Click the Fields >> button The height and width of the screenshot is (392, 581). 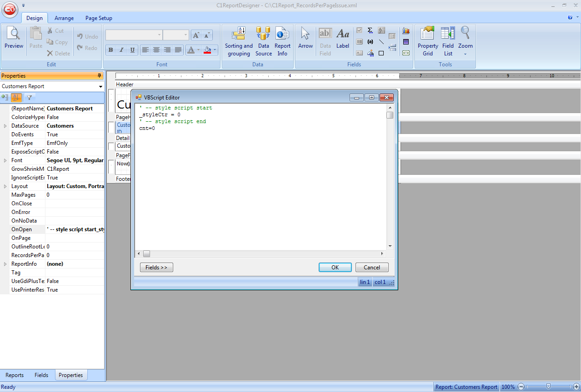pyautogui.click(x=156, y=268)
